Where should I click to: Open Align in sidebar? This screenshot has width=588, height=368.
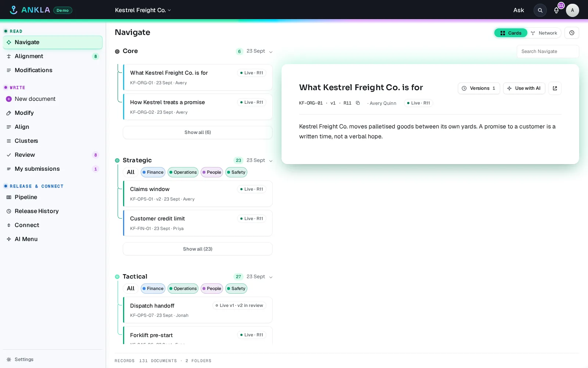[53, 127]
